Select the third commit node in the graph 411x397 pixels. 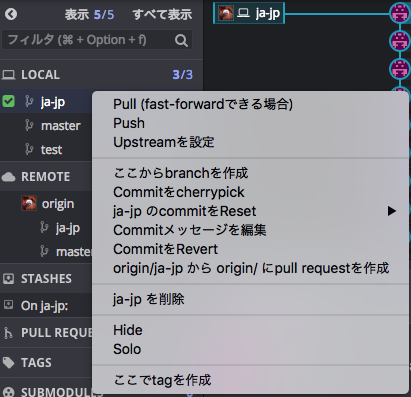[x=400, y=68]
